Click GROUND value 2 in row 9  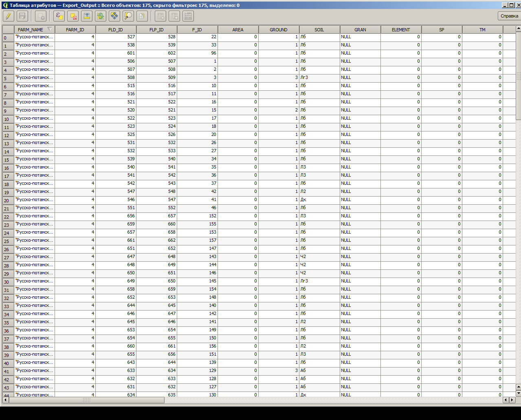[279, 110]
